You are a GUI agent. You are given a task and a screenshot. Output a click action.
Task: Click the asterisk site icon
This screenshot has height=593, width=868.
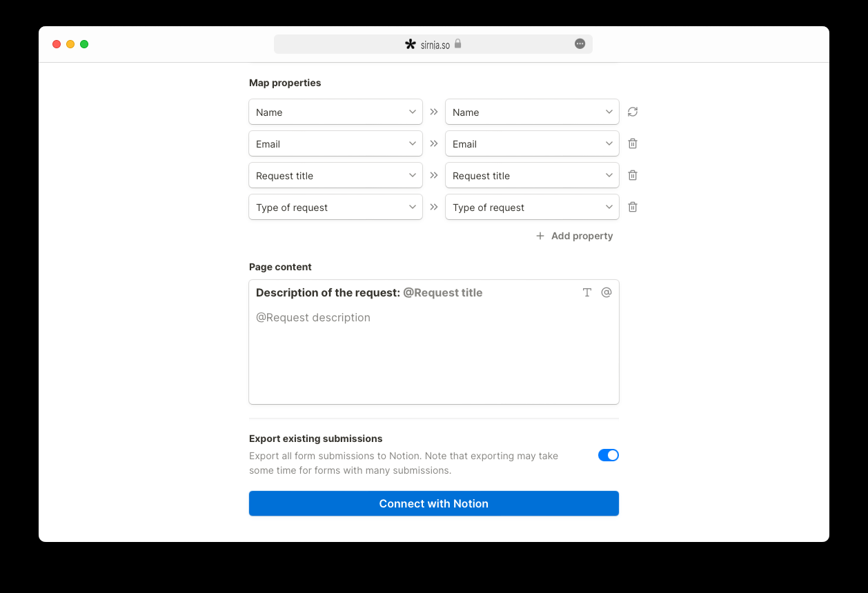pyautogui.click(x=411, y=44)
